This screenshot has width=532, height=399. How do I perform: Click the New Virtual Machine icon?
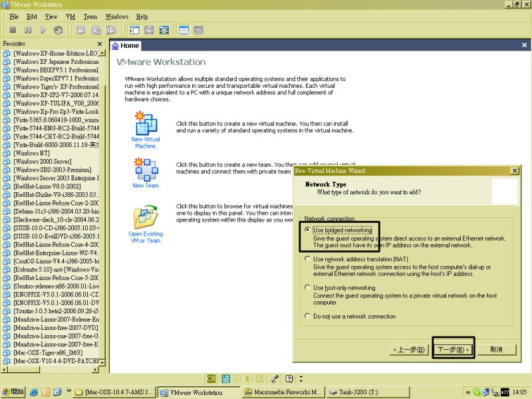click(x=146, y=123)
